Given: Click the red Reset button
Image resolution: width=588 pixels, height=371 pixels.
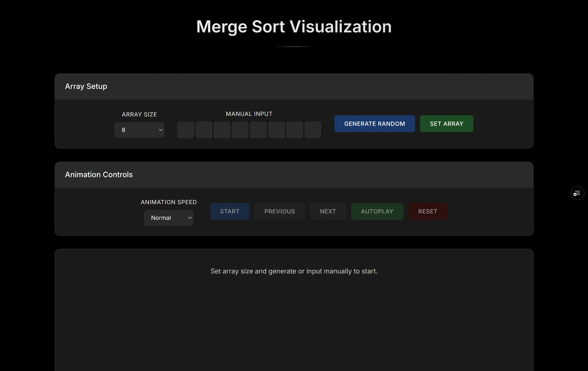Looking at the screenshot, I should coord(428,211).
